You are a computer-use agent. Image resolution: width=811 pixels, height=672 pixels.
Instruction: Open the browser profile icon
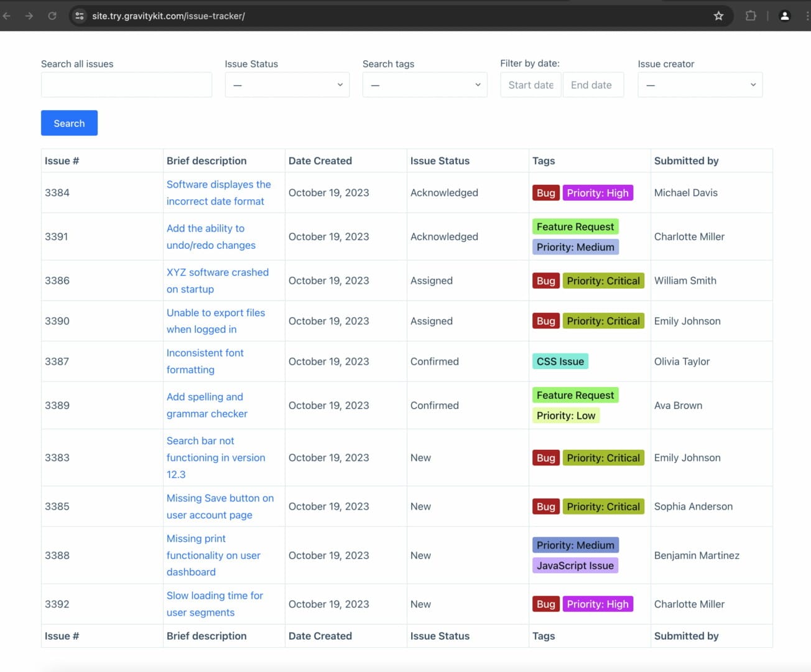point(784,16)
